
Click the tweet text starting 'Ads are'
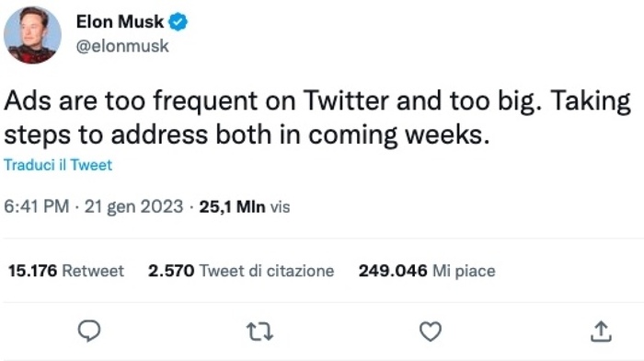click(317, 118)
